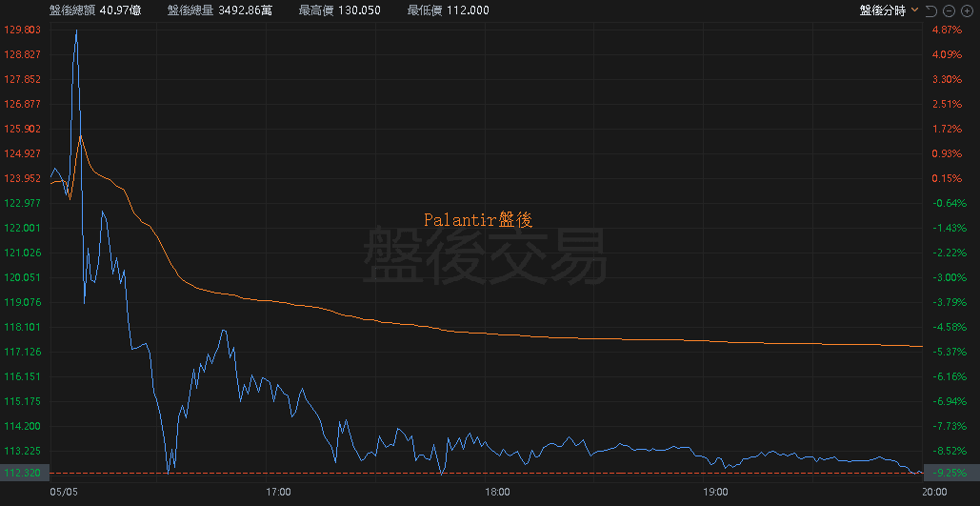980x506 pixels.
Task: Click the 123.952 price axis label
Action: click(x=23, y=179)
